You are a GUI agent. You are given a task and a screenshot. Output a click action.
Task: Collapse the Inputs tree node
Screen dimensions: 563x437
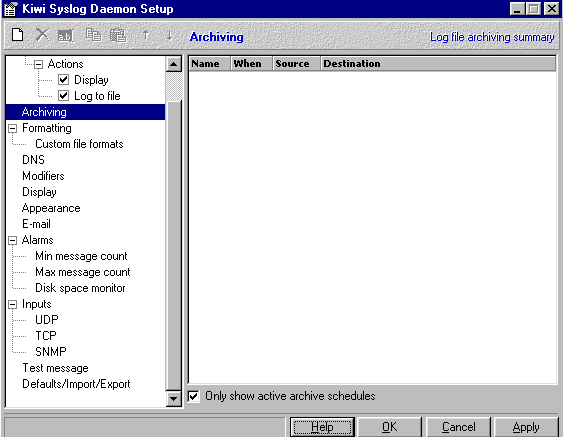click(13, 304)
